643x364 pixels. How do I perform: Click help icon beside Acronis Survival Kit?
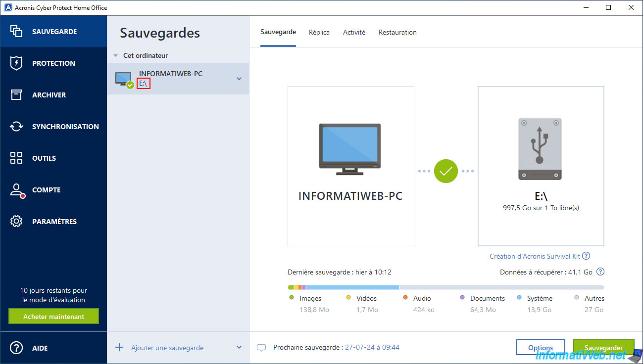(x=586, y=256)
